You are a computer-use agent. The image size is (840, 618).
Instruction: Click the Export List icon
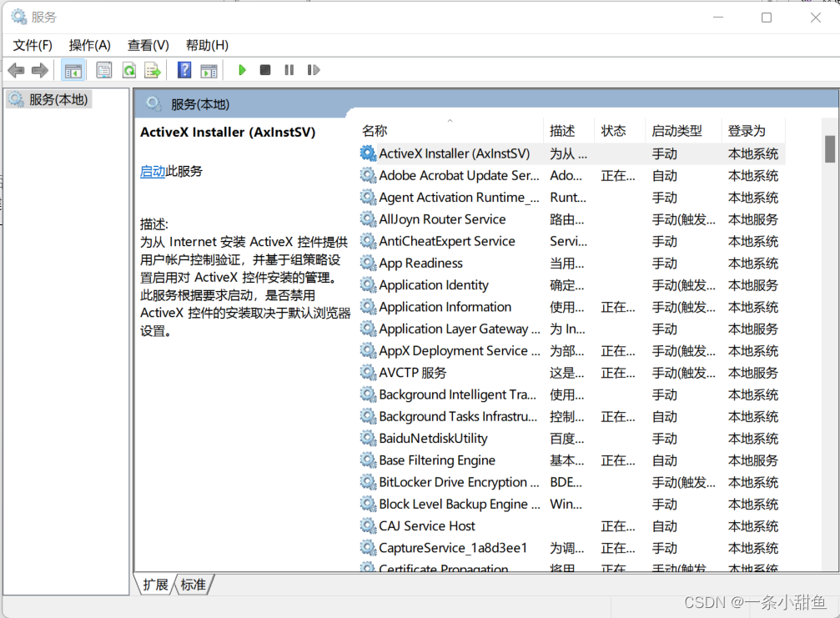pos(153,70)
